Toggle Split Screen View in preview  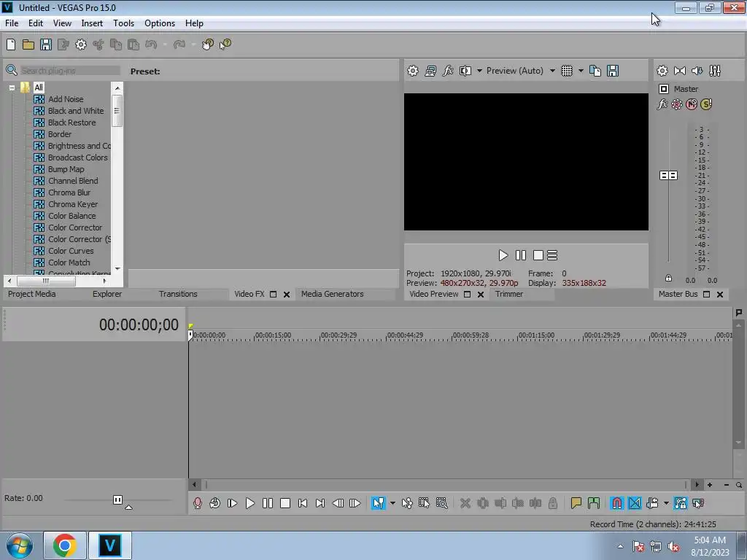tap(465, 71)
